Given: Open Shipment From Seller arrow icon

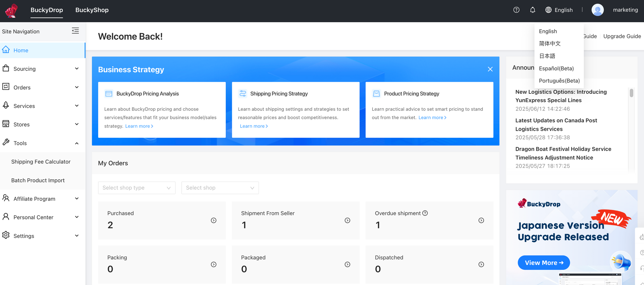Looking at the screenshot, I should click(x=347, y=220).
